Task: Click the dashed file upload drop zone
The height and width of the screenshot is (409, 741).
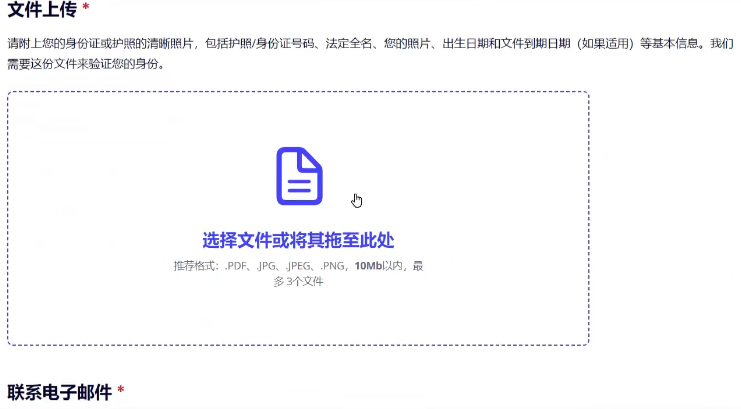Action: [298, 218]
